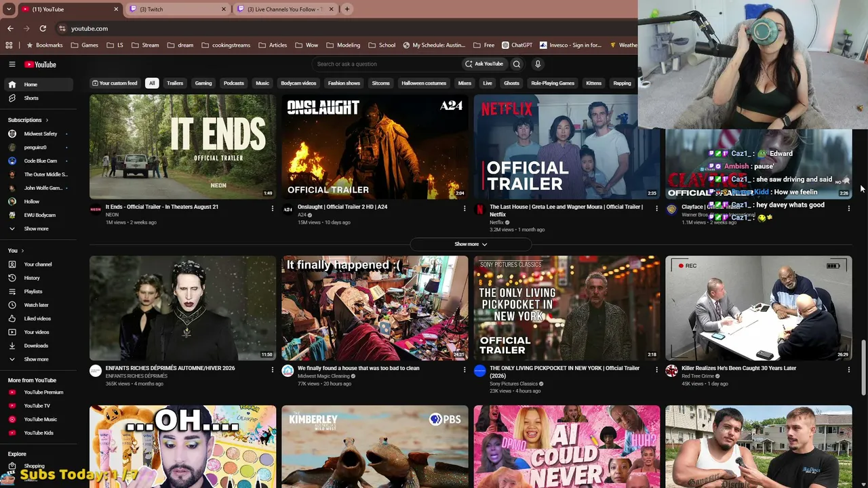Open more actions for house cleaning video
This screenshot has width=868, height=488.
[465, 369]
